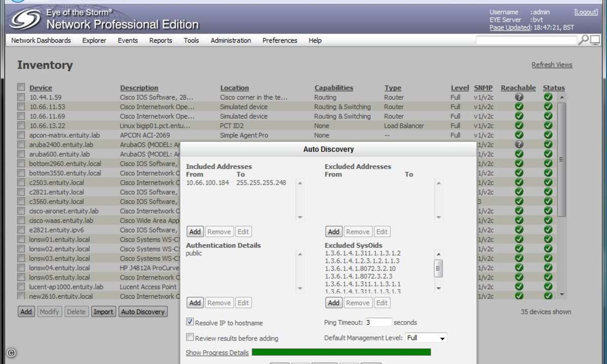The width and height of the screenshot is (607, 364).
Task: Open the Default Management Level dropdown
Action: point(426,338)
